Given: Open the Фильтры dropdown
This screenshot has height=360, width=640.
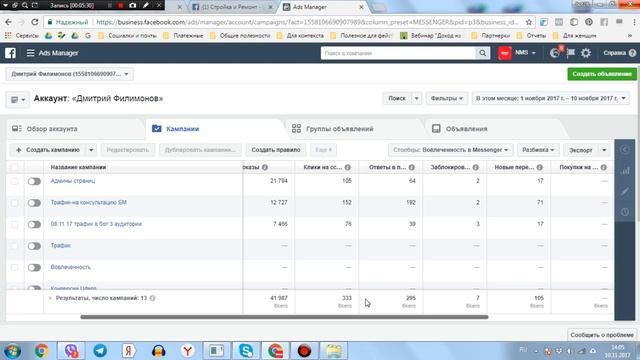Looking at the screenshot, I should 447,98.
